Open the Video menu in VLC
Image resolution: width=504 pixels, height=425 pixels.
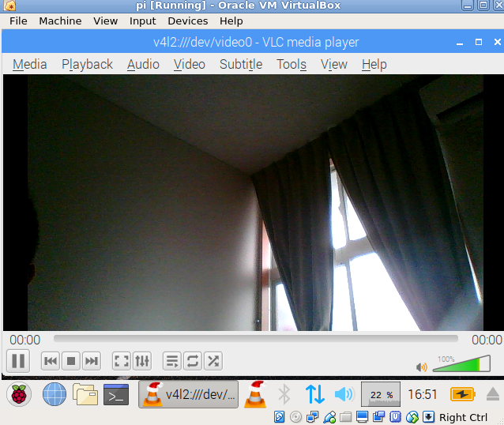pos(190,64)
